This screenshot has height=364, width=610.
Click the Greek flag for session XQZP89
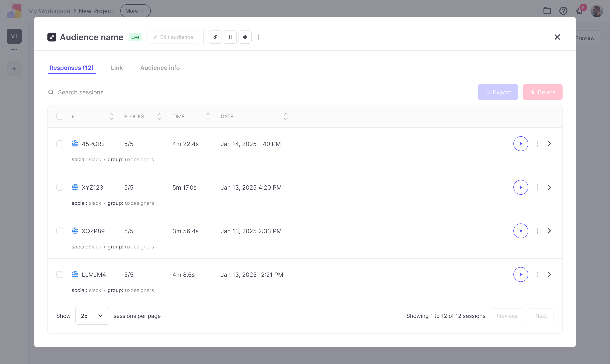point(75,231)
